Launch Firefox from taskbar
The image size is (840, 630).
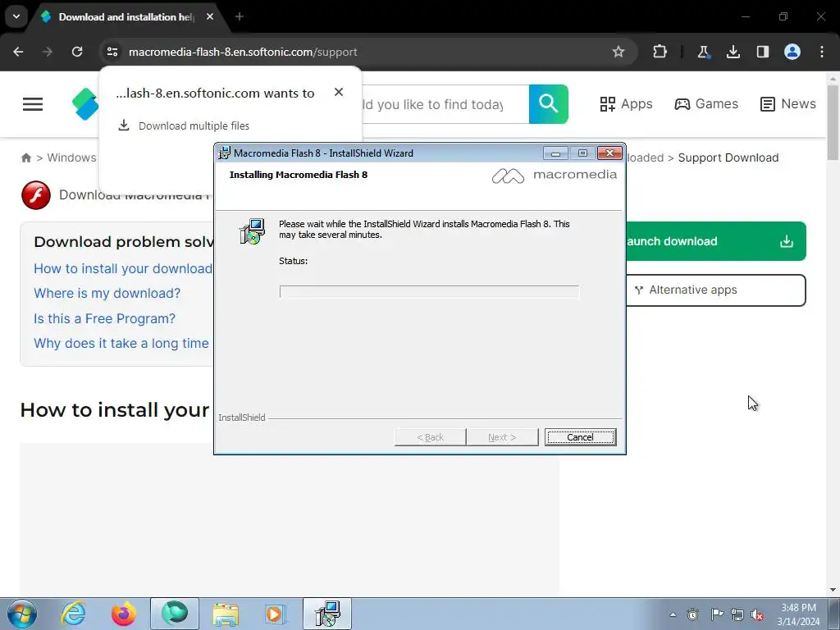(x=123, y=614)
